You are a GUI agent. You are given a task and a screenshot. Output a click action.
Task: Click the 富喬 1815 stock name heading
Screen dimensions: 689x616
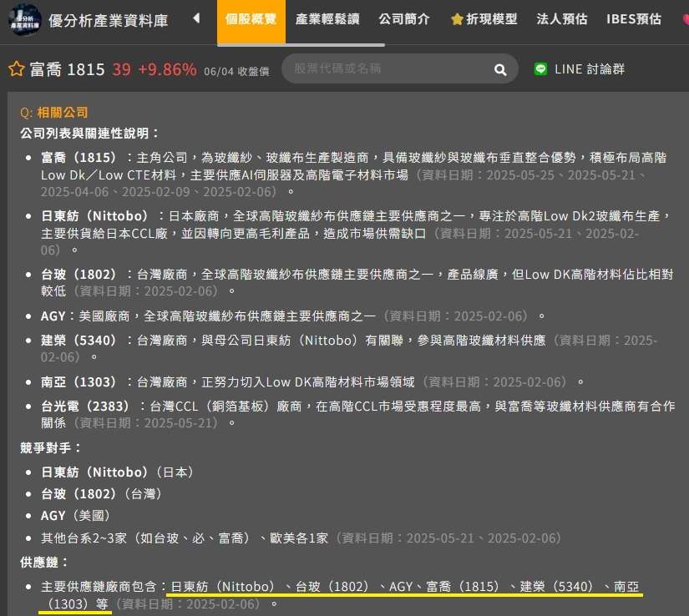click(68, 69)
